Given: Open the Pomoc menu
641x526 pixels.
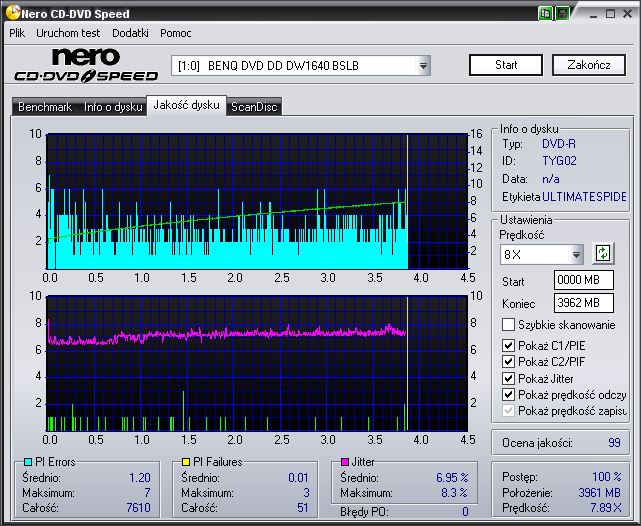Looking at the screenshot, I should tap(176, 33).
